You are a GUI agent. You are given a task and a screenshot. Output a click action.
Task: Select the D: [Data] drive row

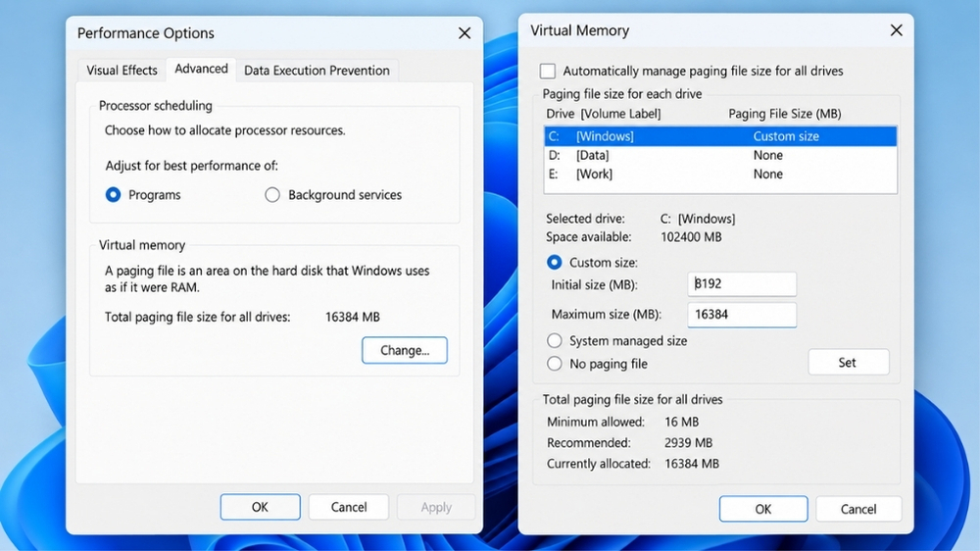720,155
